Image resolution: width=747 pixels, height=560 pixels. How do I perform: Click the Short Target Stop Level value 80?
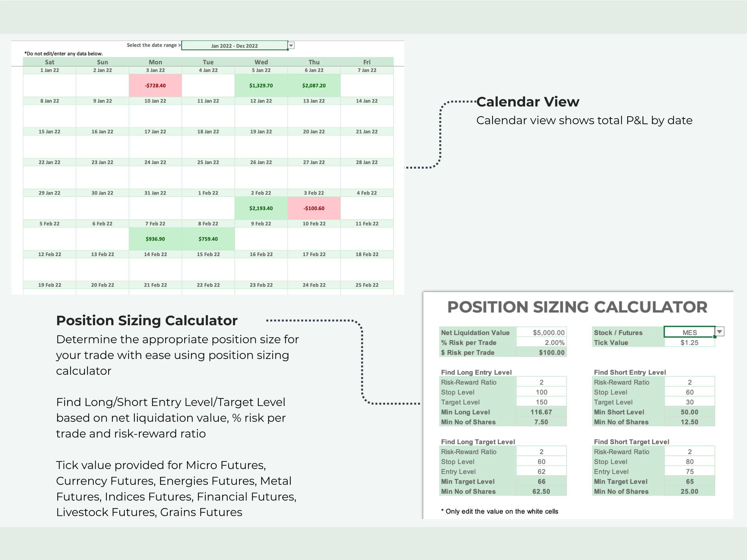coord(689,461)
